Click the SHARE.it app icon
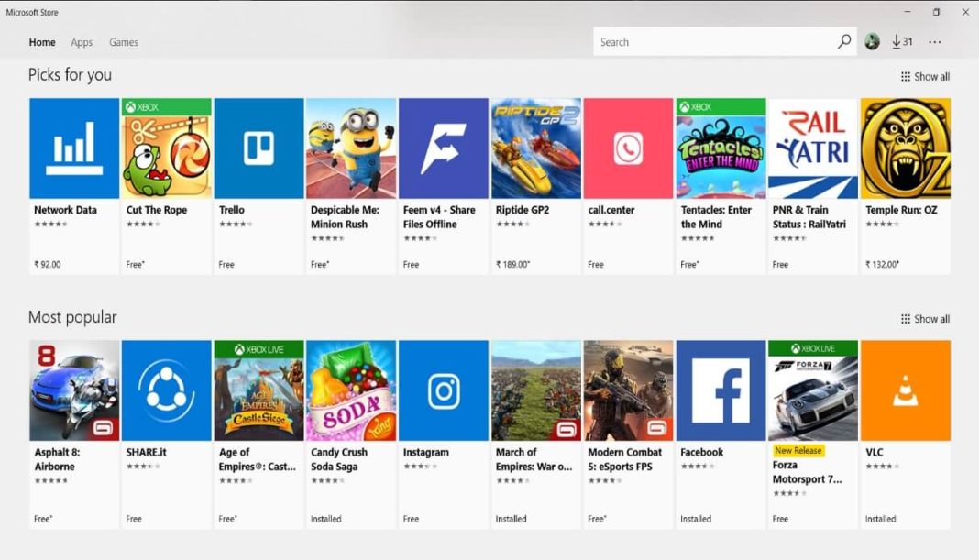979x560 pixels. coord(166,390)
